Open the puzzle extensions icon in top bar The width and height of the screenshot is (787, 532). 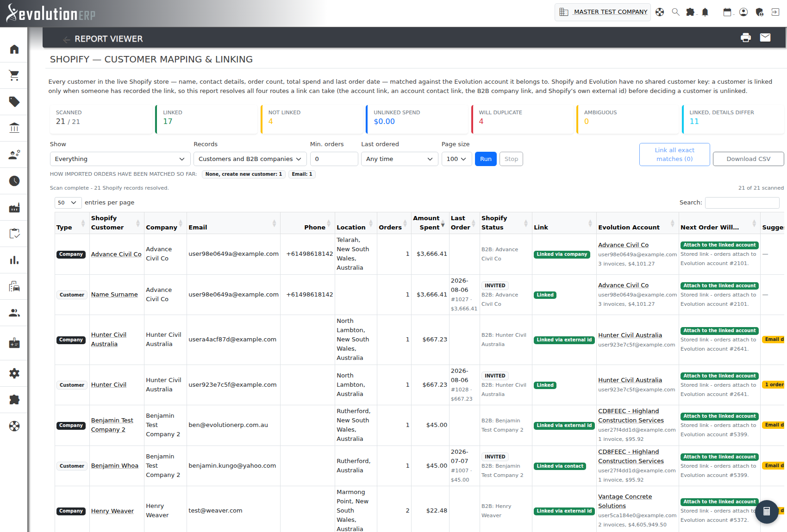pos(690,12)
